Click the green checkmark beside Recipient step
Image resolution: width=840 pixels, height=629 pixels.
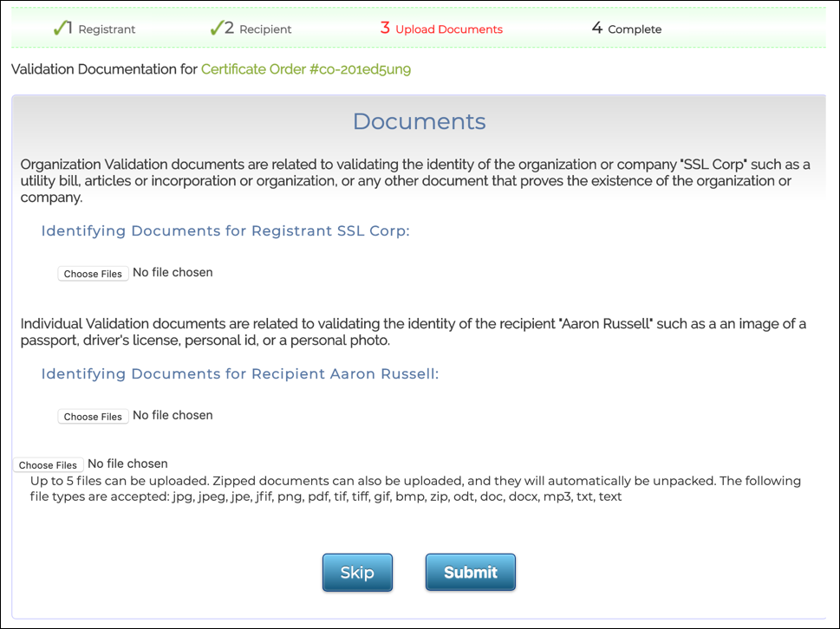pyautogui.click(x=217, y=28)
